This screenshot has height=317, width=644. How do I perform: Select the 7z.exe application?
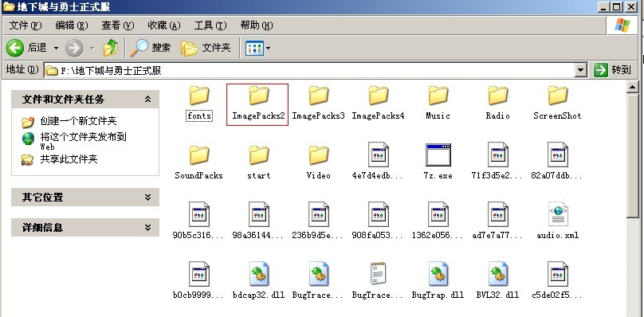coord(438,161)
